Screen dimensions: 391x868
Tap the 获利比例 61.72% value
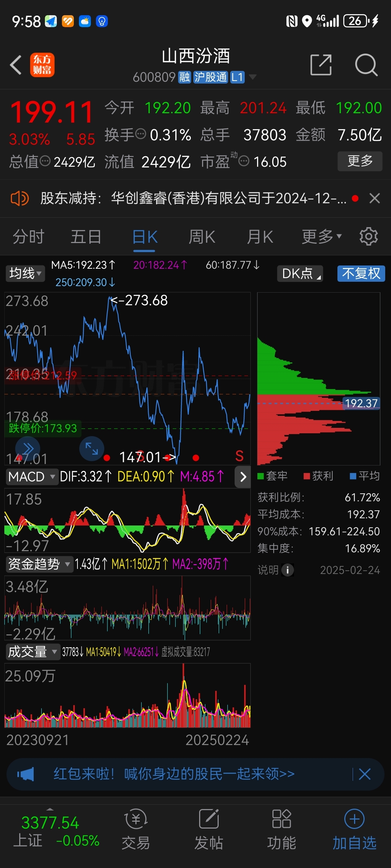tap(362, 497)
